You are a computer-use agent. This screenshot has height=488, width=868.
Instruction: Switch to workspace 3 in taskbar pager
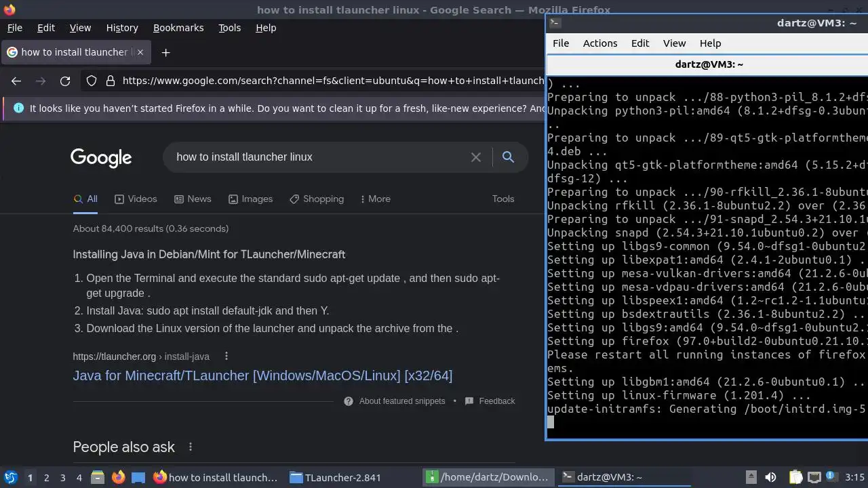click(62, 478)
